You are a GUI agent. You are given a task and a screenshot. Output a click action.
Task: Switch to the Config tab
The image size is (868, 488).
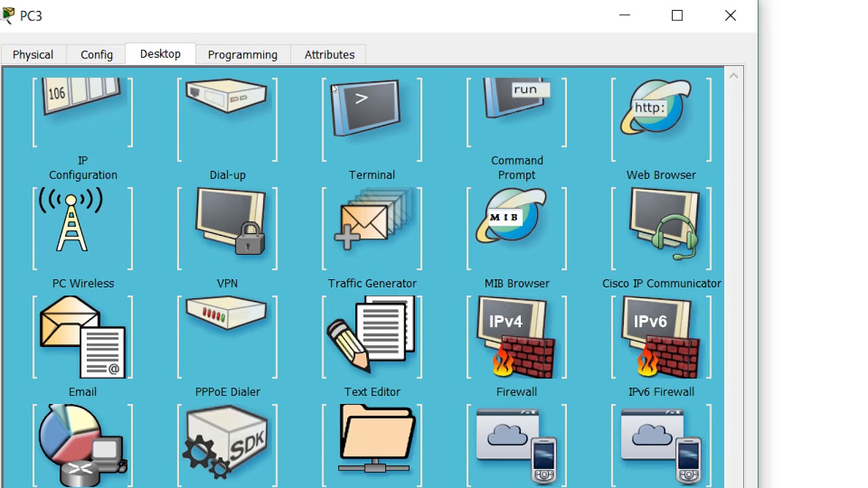(x=97, y=55)
